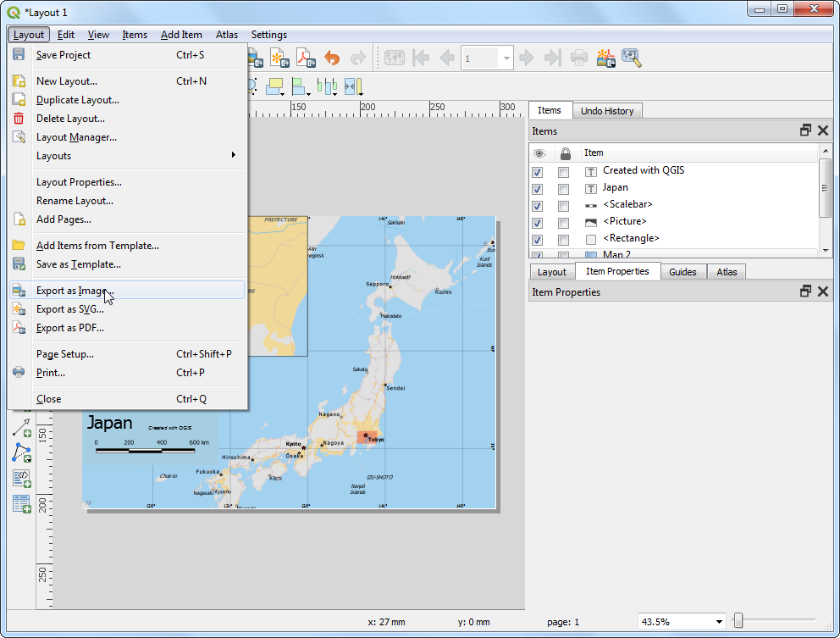
Task: Hide the Japan label item
Action: 537,188
